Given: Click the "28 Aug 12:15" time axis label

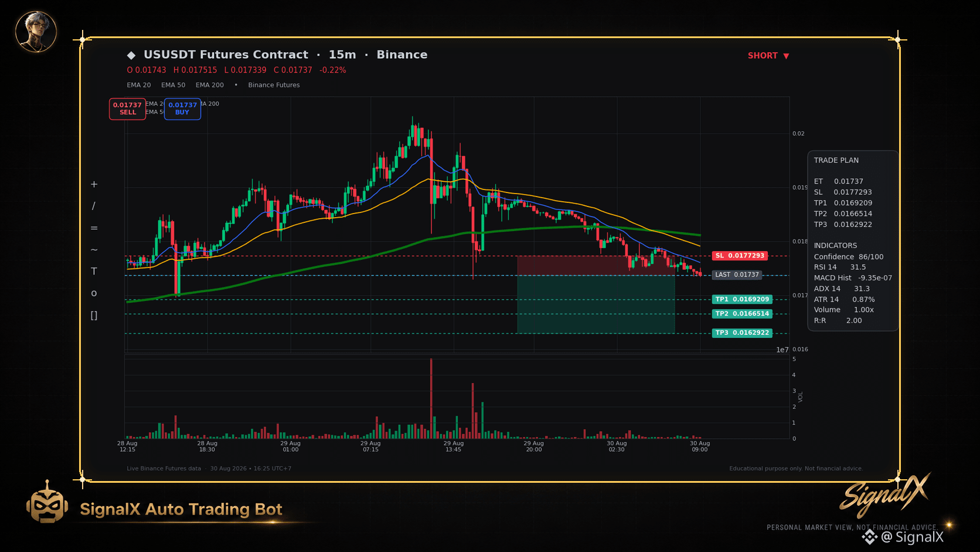Looking at the screenshot, I should pyautogui.click(x=127, y=446).
